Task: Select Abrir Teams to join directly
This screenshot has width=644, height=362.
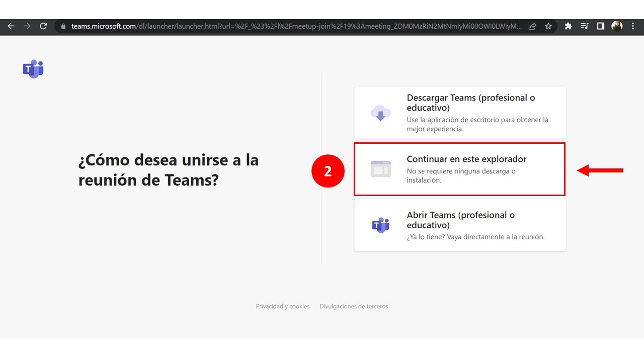Action: click(459, 225)
